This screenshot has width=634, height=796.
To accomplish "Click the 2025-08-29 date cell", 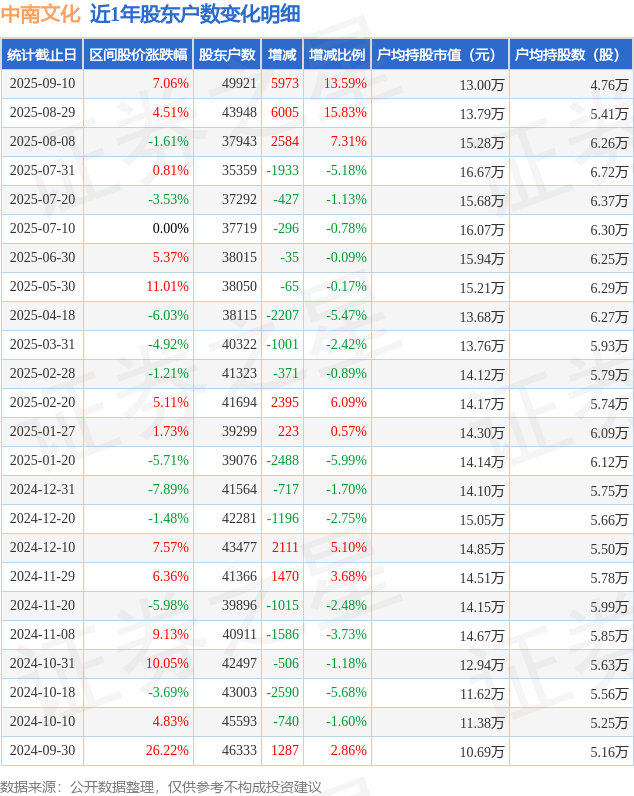I will tap(42, 113).
